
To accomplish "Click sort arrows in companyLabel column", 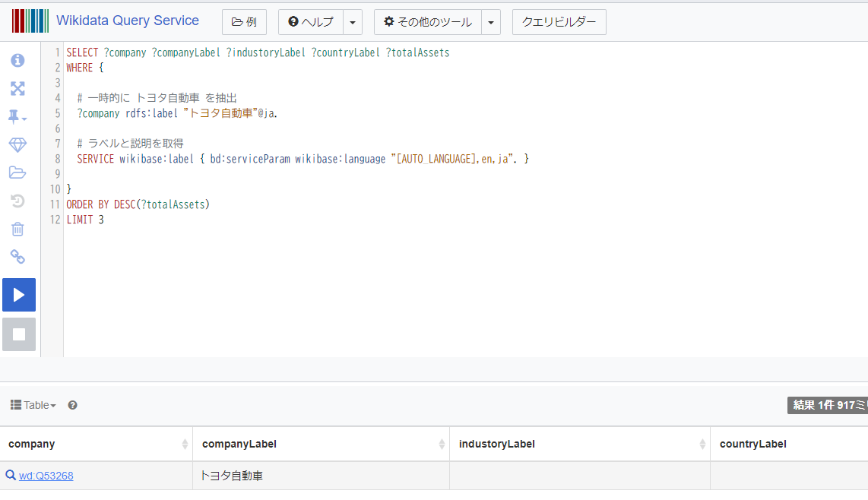I will tap(442, 444).
